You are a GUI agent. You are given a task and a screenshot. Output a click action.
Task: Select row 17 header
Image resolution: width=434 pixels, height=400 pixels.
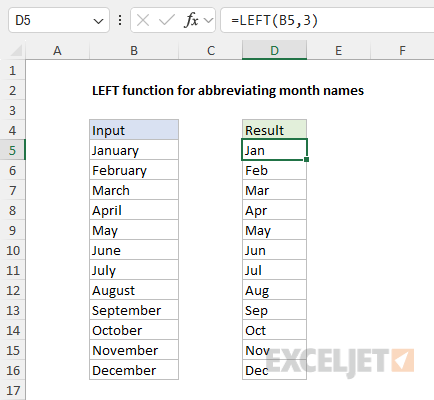click(13, 390)
